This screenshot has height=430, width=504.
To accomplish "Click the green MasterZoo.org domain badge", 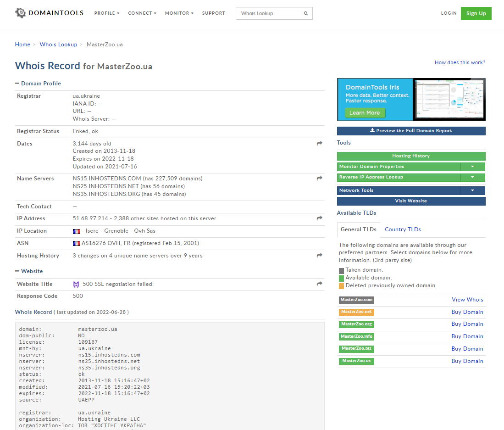I will (x=356, y=324).
